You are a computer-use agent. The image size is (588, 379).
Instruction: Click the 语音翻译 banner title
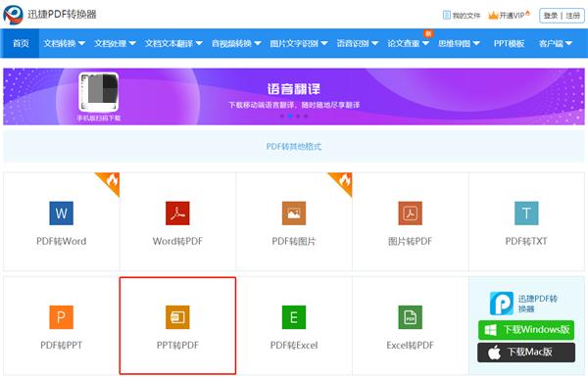pyautogui.click(x=294, y=89)
